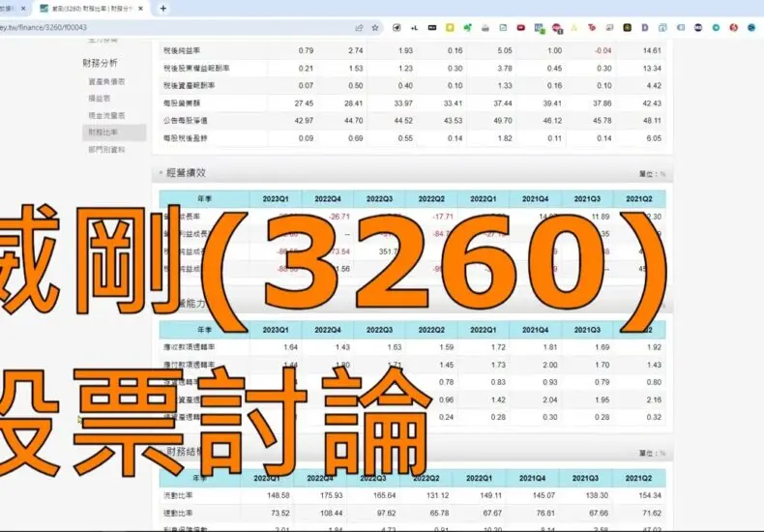Screen dimensions: 764x532
Task: Click the 154.34 value in 流動比率 row
Action: coord(650,495)
